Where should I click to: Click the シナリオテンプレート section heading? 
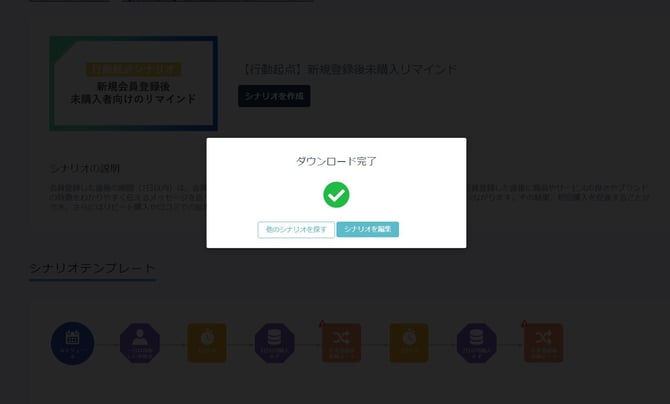click(x=92, y=269)
